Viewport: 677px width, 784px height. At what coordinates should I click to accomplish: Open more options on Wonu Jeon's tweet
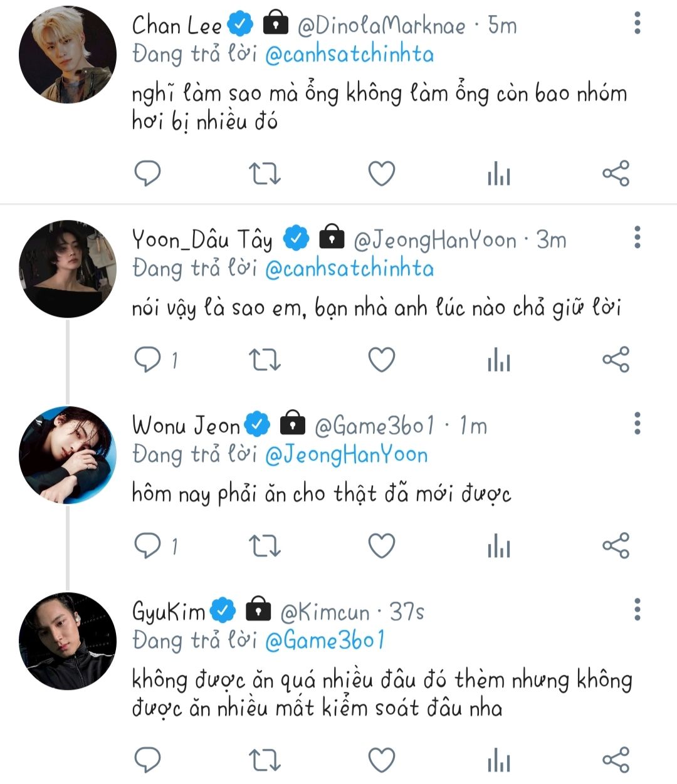[x=637, y=424]
